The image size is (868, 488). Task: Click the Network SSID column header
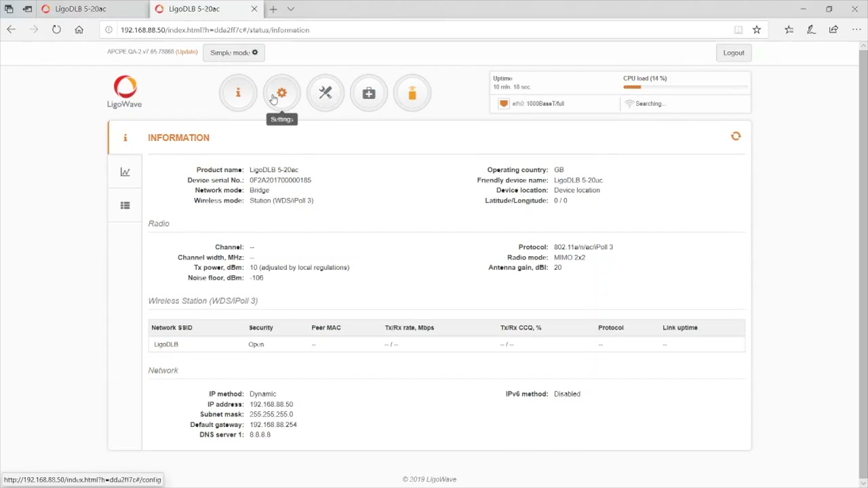[172, 327]
